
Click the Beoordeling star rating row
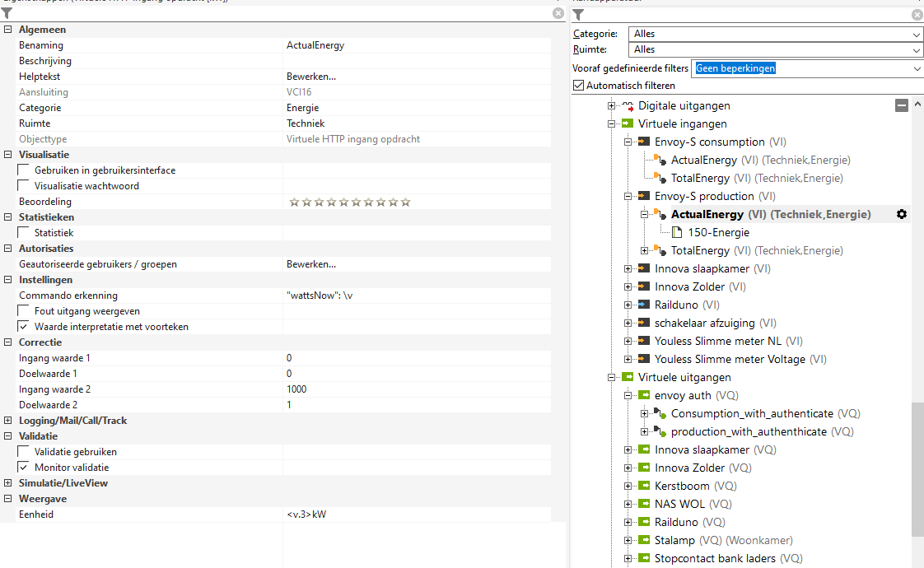point(349,203)
